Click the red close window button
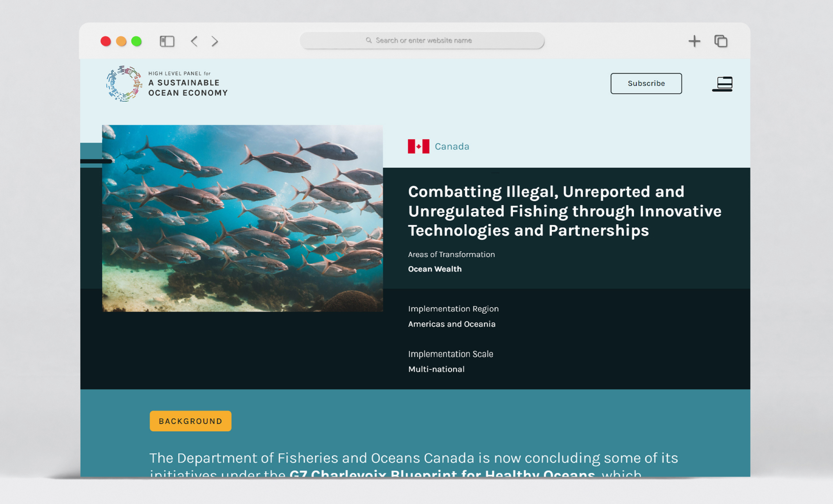The height and width of the screenshot is (504, 833). 106,41
